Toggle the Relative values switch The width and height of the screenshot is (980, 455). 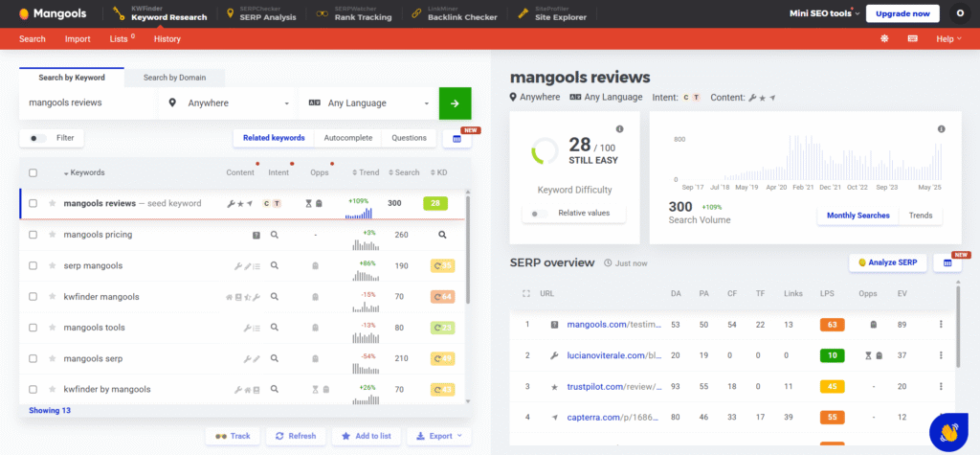pyautogui.click(x=539, y=214)
